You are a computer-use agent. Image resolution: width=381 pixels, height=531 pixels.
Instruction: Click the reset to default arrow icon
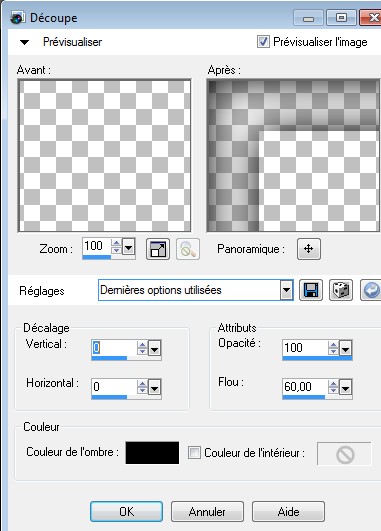[x=371, y=290]
